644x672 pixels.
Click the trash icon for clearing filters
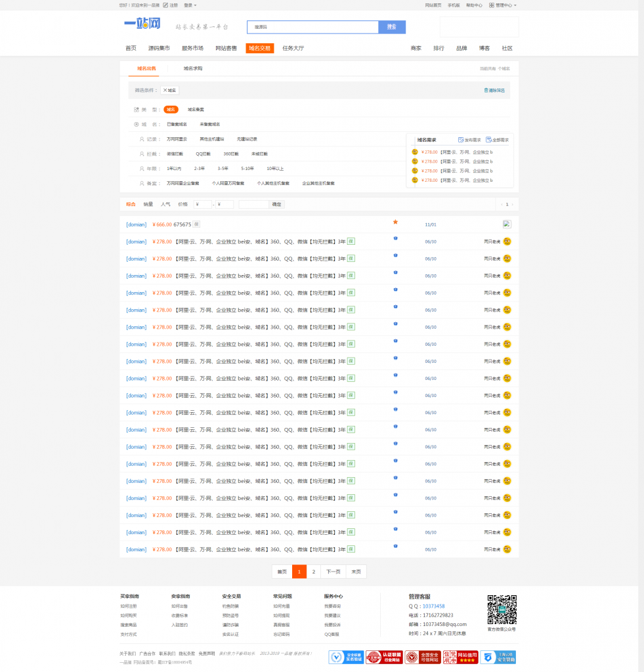486,91
